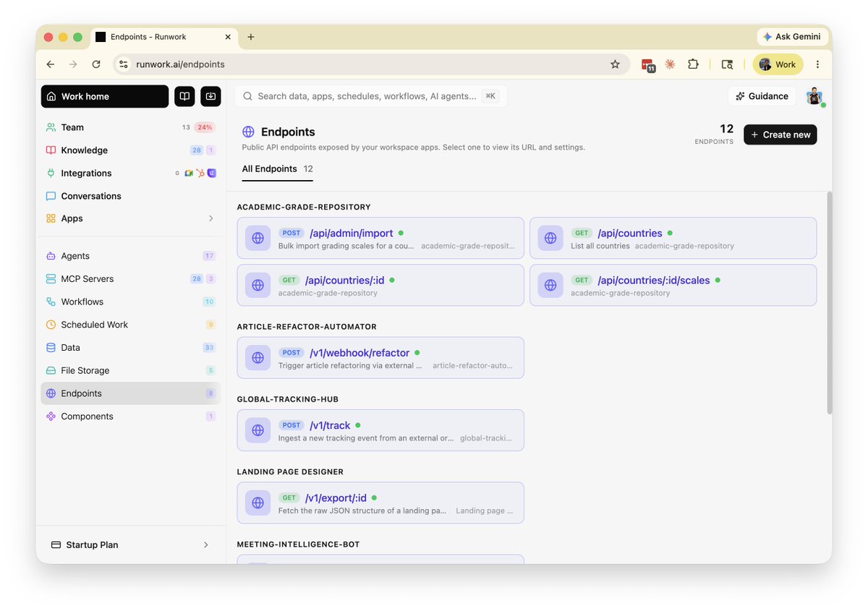Open File Storage
Viewport: 868px width, 611px height.
[131, 370]
